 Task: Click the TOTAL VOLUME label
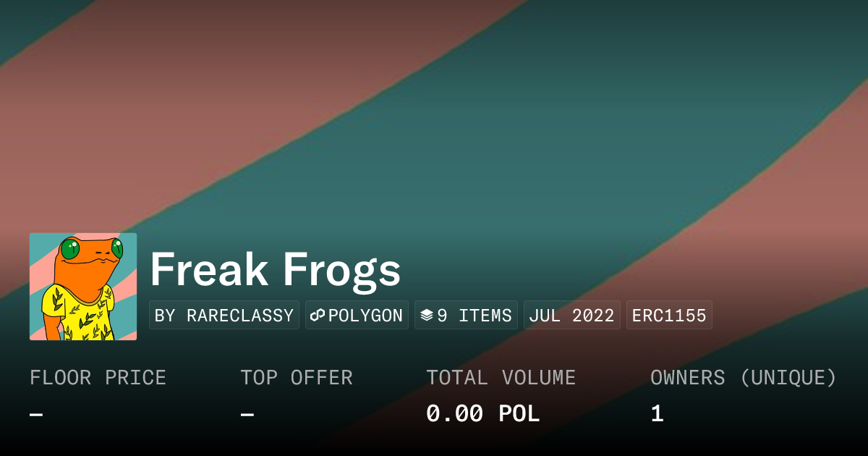tap(501, 378)
